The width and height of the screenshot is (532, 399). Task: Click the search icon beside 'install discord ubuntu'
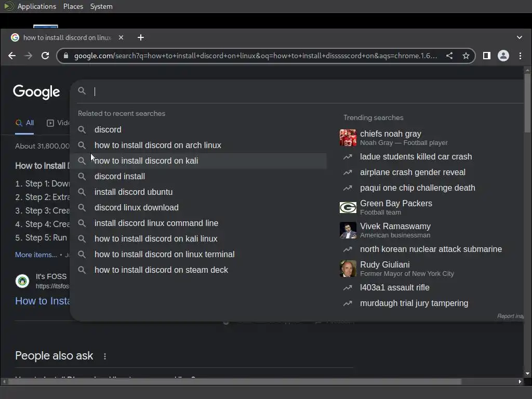click(x=82, y=192)
